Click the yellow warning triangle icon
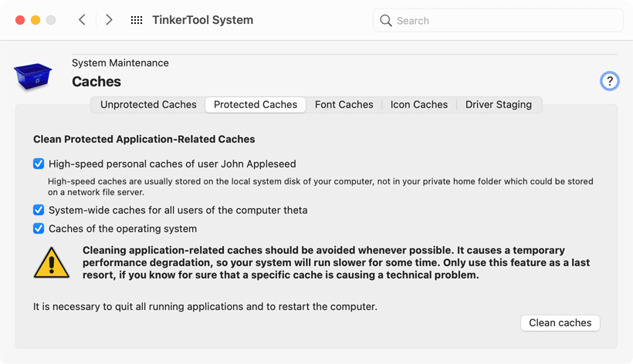633x364 pixels. point(51,262)
